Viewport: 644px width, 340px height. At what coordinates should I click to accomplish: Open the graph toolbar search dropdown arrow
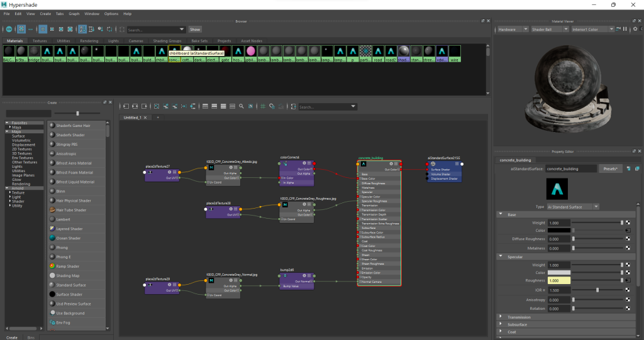pyautogui.click(x=353, y=106)
